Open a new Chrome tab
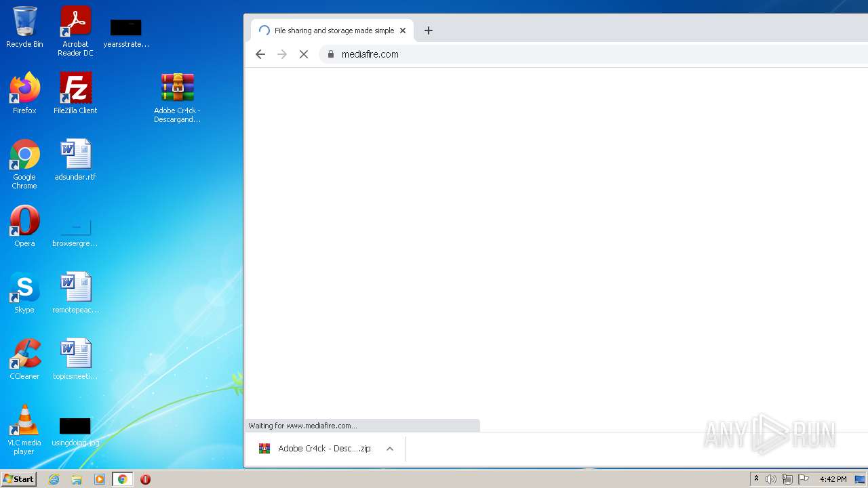The height and width of the screenshot is (488, 868). point(428,30)
